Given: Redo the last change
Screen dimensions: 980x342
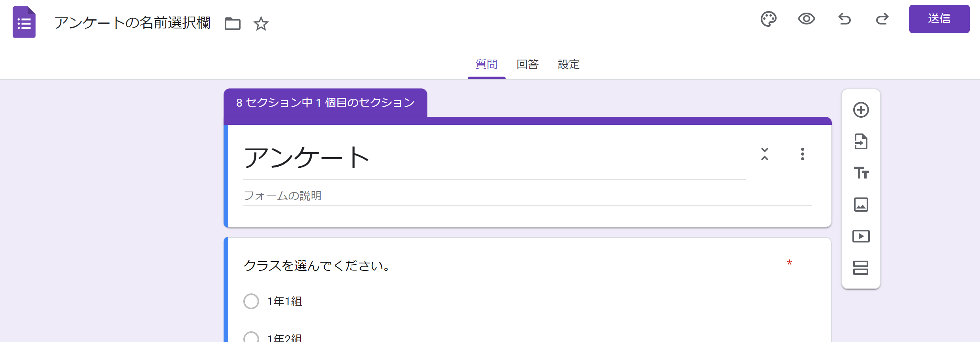Looking at the screenshot, I should click(882, 19).
